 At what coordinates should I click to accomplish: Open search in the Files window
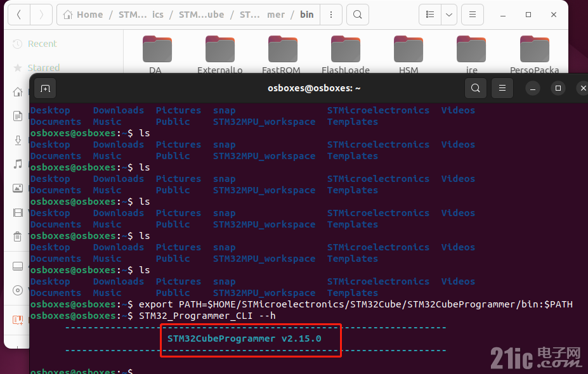[358, 15]
